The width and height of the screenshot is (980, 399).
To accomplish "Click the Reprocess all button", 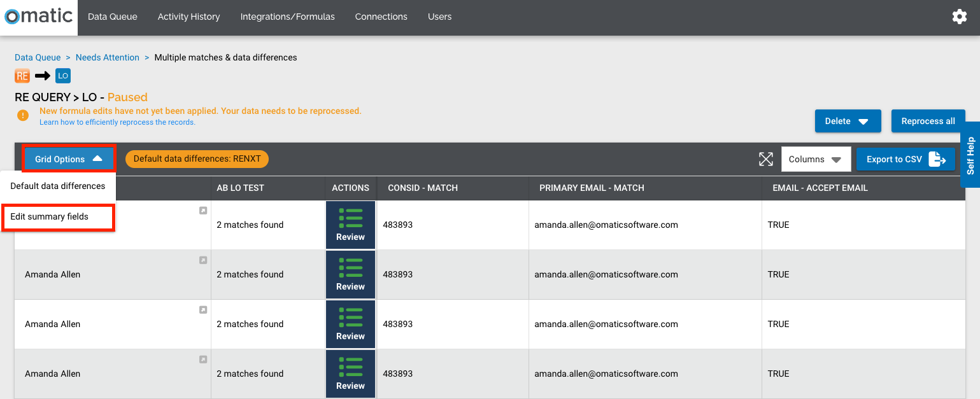I will (x=928, y=121).
